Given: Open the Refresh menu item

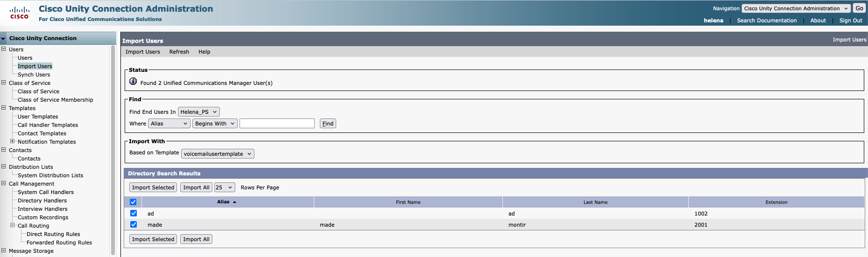Looking at the screenshot, I should (x=179, y=52).
